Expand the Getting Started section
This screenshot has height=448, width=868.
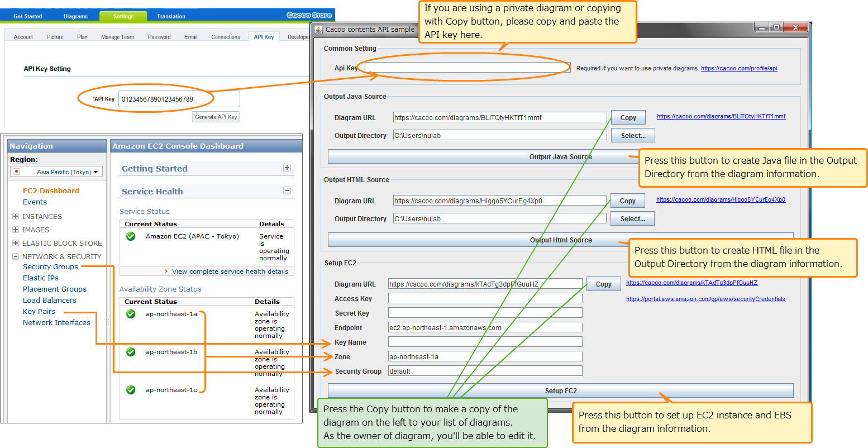pos(287,168)
